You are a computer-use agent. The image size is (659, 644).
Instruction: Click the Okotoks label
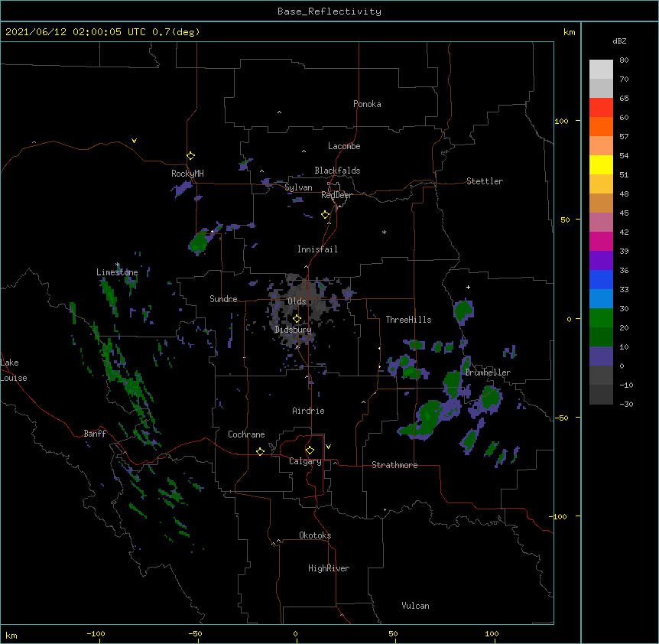pyautogui.click(x=315, y=535)
